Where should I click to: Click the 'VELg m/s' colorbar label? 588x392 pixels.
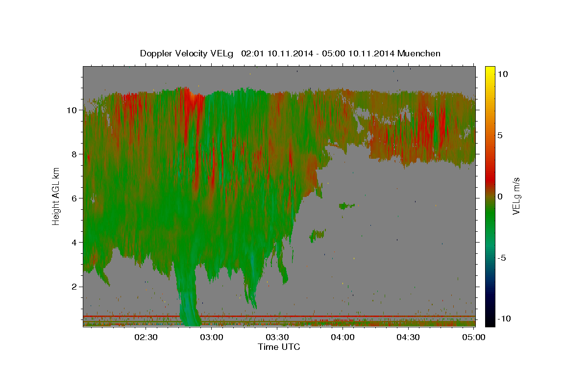[516, 196]
